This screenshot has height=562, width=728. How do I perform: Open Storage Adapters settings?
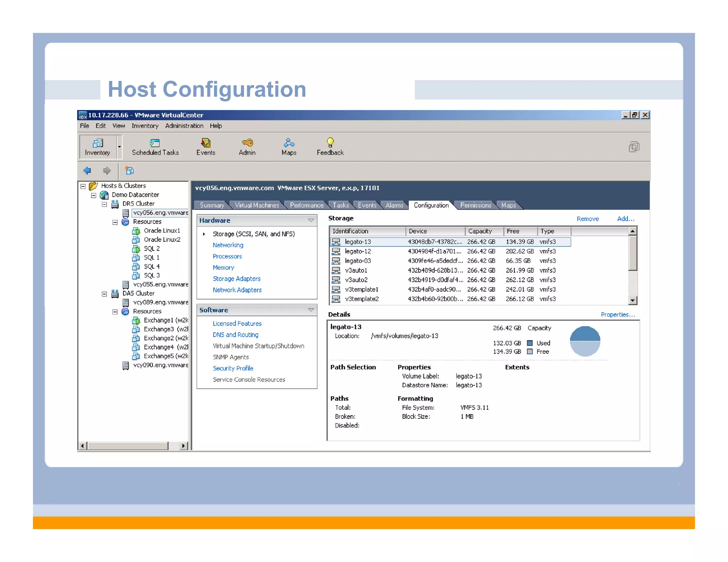[x=236, y=279]
